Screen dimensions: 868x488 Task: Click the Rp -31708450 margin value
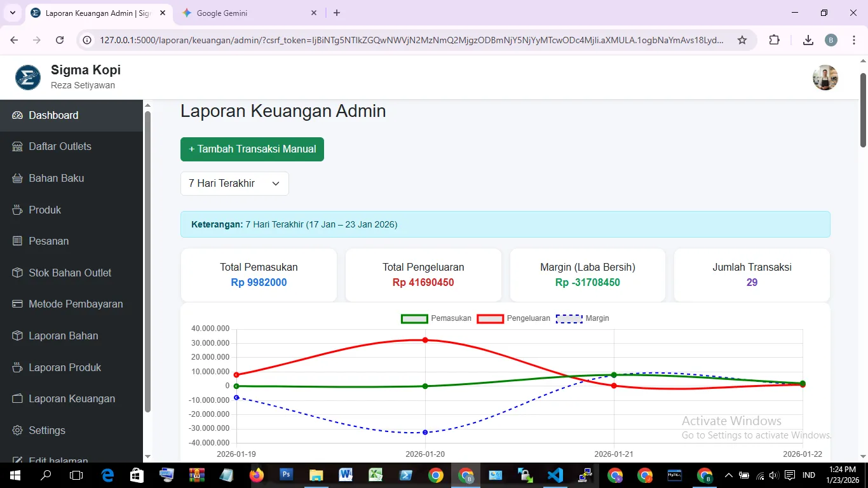pyautogui.click(x=588, y=282)
